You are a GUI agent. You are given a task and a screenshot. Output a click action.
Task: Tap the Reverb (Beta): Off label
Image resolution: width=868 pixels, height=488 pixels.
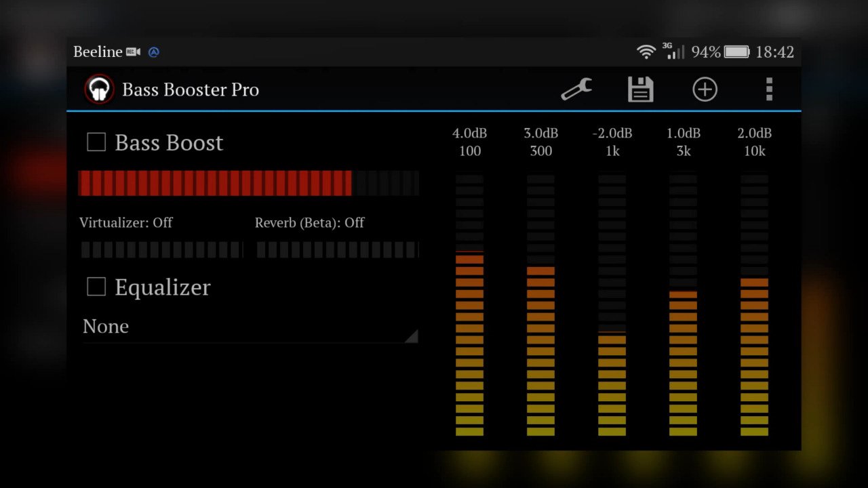tap(310, 222)
